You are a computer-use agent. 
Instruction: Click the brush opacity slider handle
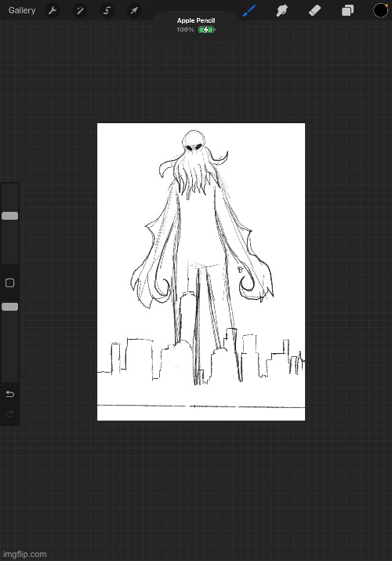pos(10,307)
